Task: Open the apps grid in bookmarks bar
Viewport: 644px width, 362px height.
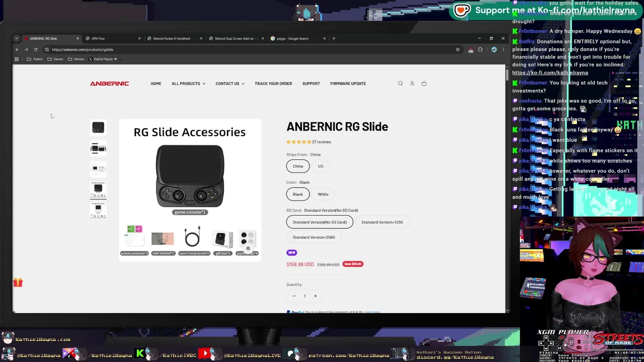Action: click(17, 59)
